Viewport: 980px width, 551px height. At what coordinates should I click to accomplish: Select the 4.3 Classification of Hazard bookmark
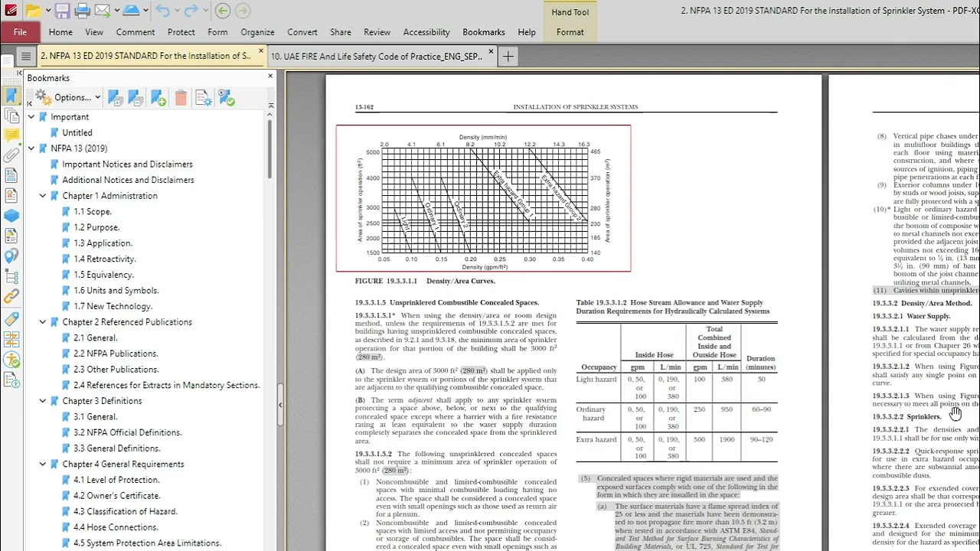(x=125, y=511)
